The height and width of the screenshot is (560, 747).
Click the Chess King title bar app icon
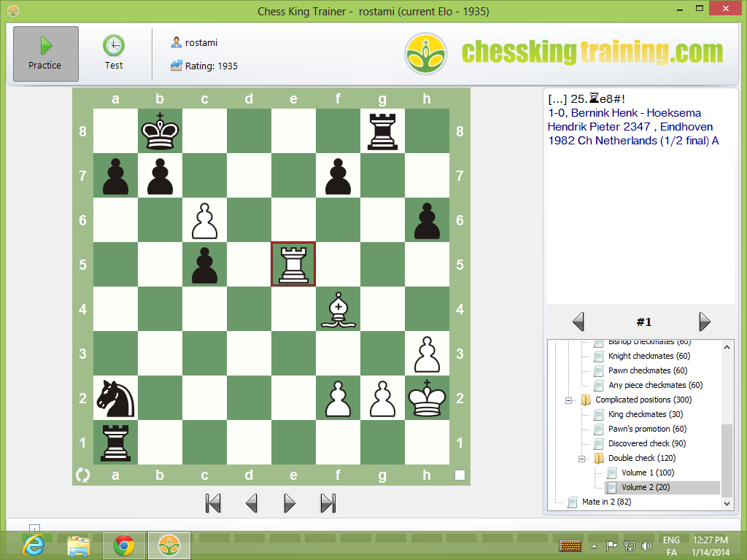tap(13, 10)
